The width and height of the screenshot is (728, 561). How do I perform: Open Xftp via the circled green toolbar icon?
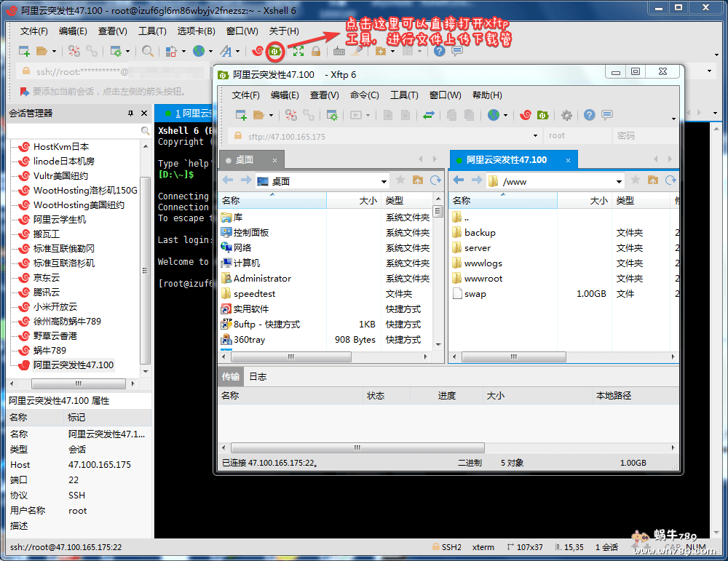[x=276, y=51]
